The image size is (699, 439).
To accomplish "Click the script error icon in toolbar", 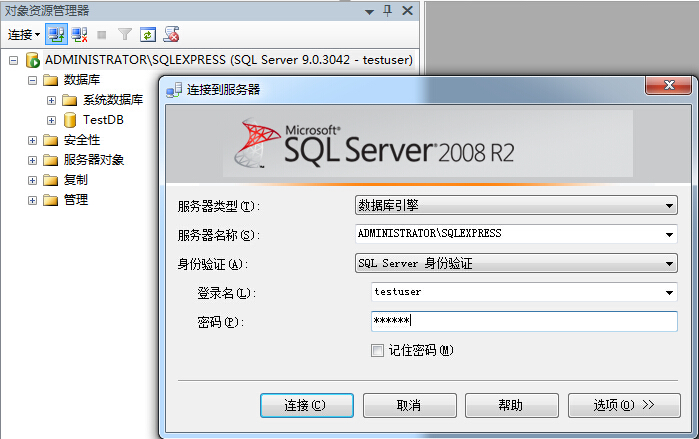I will click(171, 34).
